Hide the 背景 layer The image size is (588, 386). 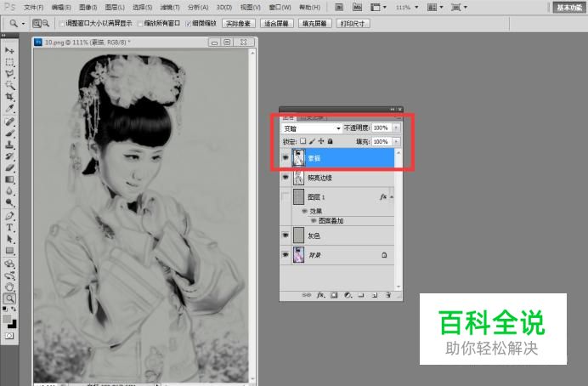[286, 255]
